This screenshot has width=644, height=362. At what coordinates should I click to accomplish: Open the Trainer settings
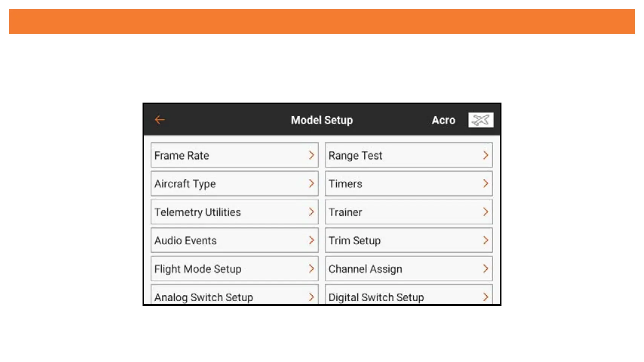point(408,212)
